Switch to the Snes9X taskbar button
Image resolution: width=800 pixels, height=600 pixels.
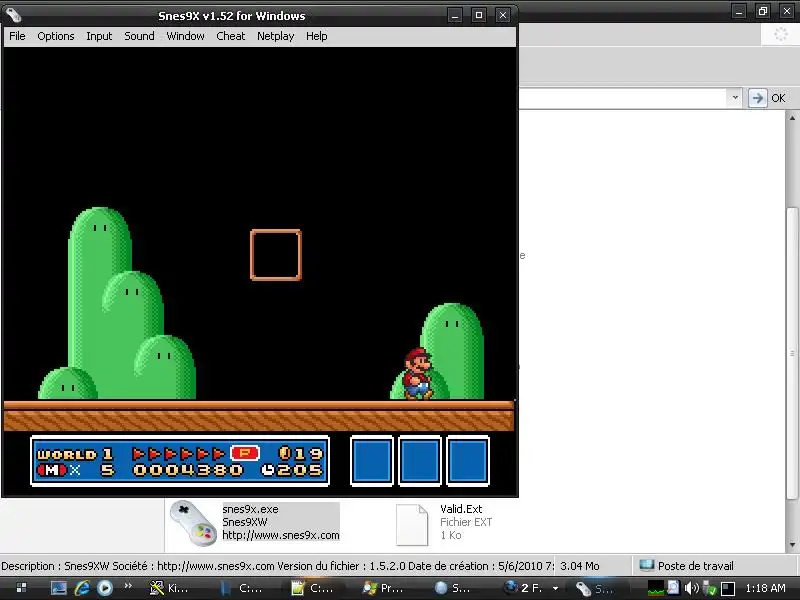pos(595,588)
